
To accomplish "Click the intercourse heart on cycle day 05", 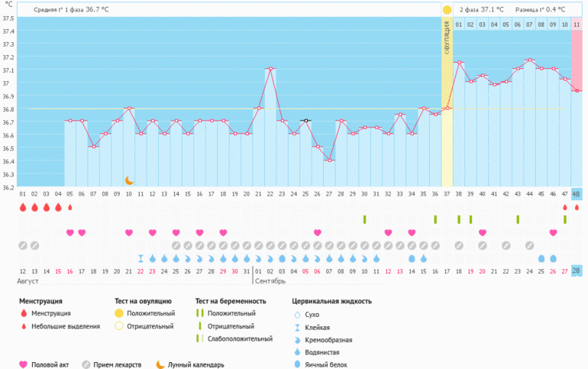I will (69, 232).
